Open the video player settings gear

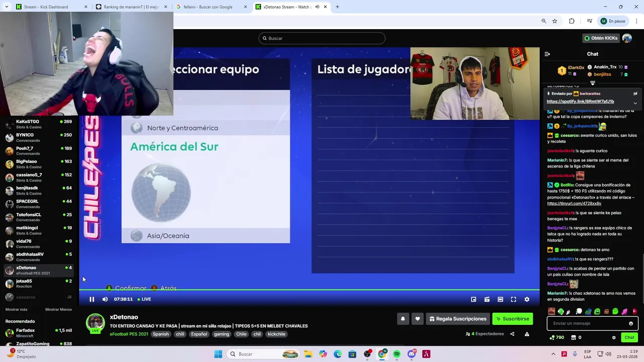527,299
